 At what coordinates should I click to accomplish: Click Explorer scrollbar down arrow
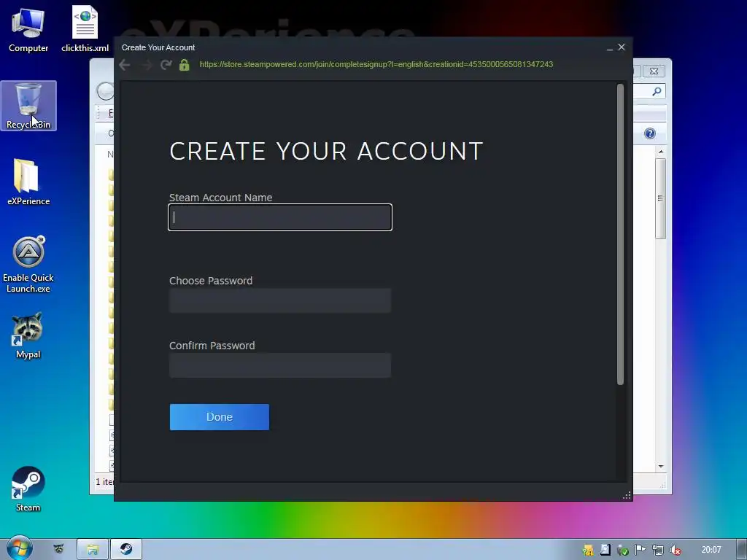point(661,467)
